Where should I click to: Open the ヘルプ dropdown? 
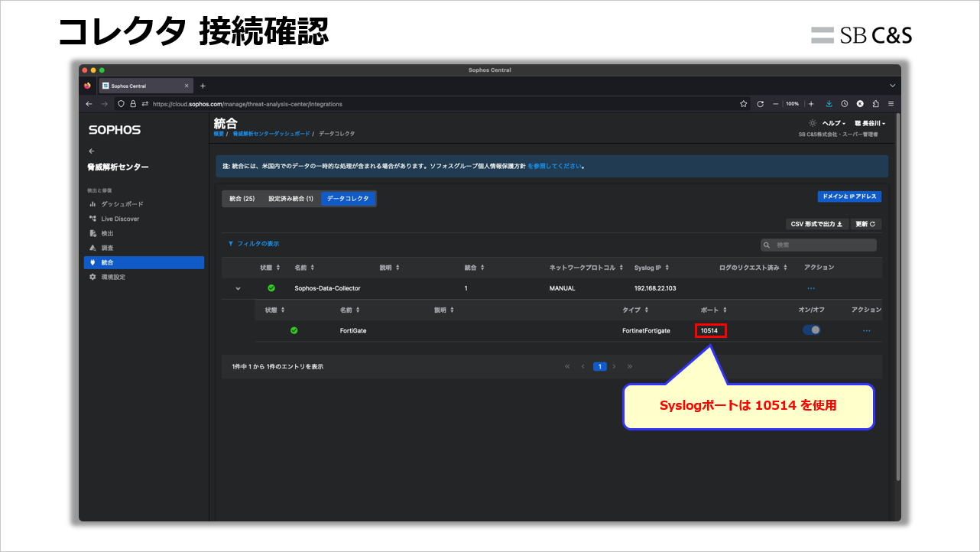[x=833, y=123]
